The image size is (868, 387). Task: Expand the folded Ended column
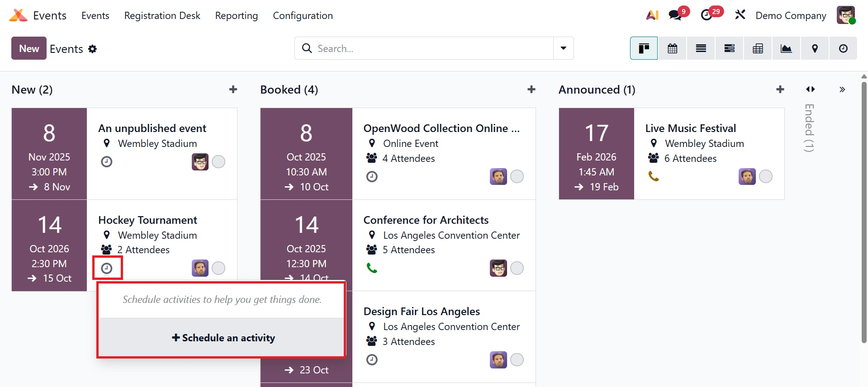coord(810,127)
